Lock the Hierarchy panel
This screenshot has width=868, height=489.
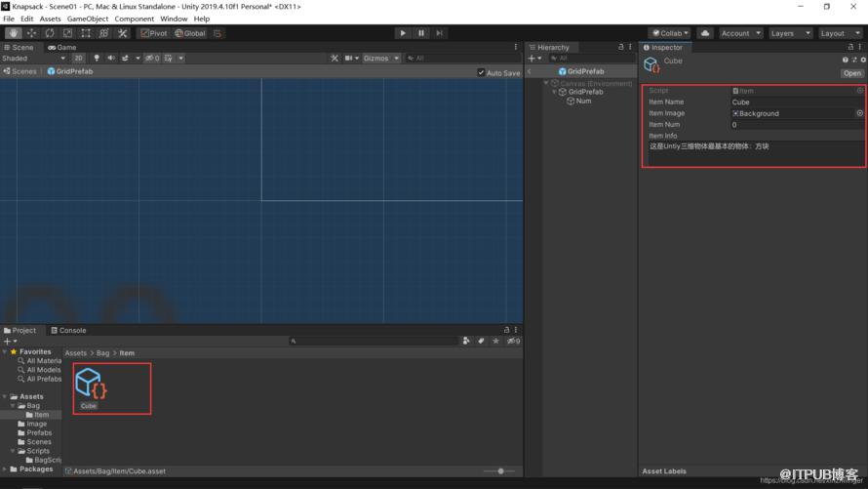point(620,47)
